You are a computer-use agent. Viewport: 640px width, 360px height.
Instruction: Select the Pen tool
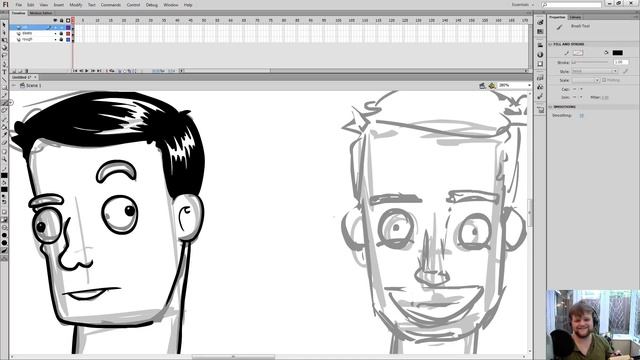click(4, 64)
